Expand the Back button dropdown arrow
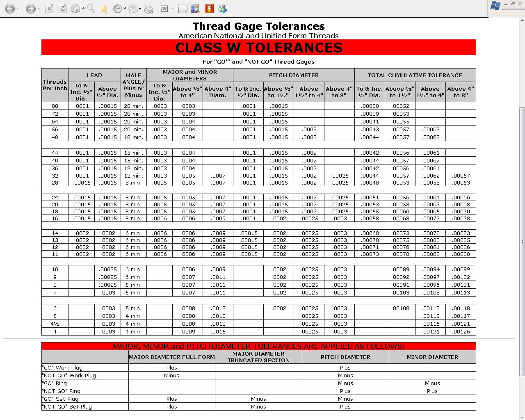525x420 pixels. [17, 8]
